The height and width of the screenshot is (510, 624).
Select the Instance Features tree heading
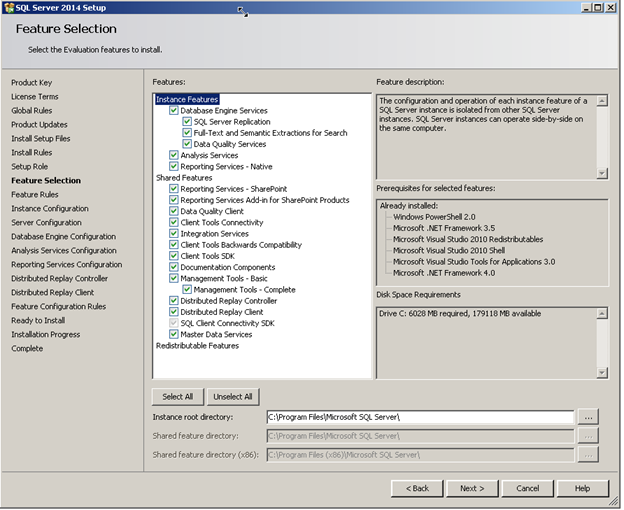click(187, 99)
